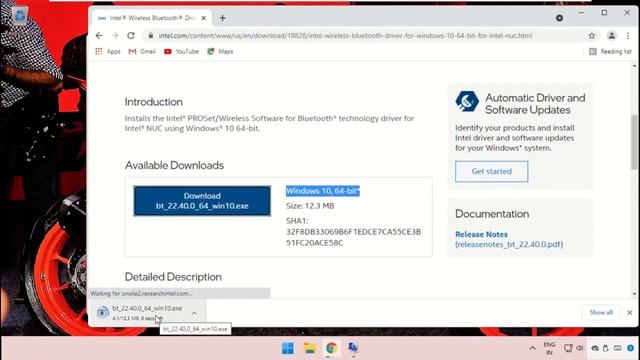Click the Detailed Description heading
640x360 pixels.
click(173, 277)
